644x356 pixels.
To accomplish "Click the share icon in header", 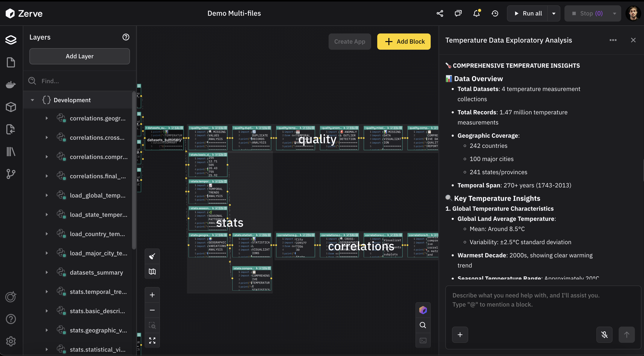I will point(440,13).
